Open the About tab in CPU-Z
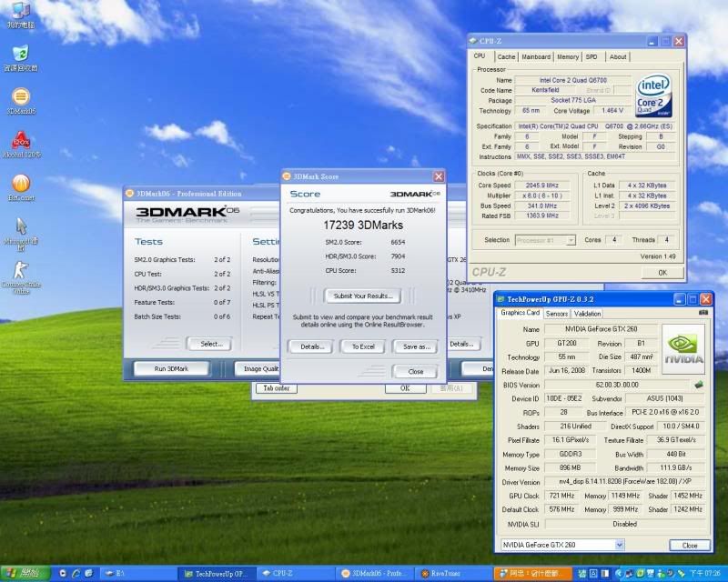 [618, 56]
